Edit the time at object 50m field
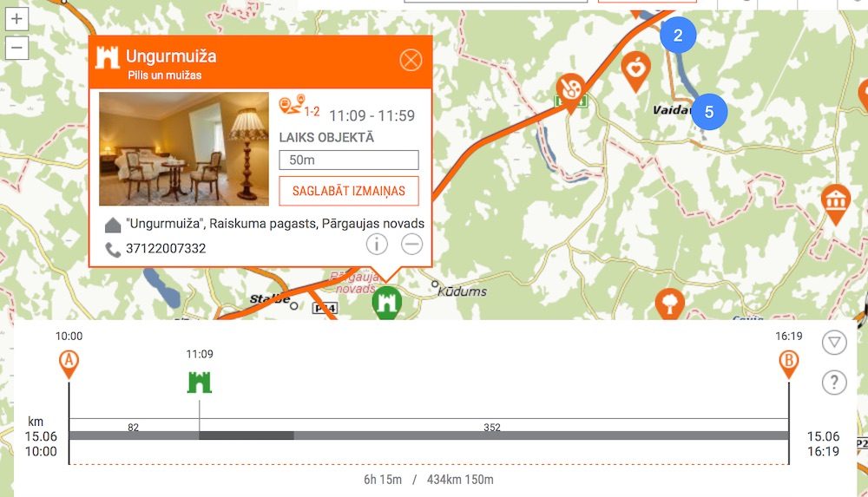This screenshot has width=868, height=497. coord(349,160)
